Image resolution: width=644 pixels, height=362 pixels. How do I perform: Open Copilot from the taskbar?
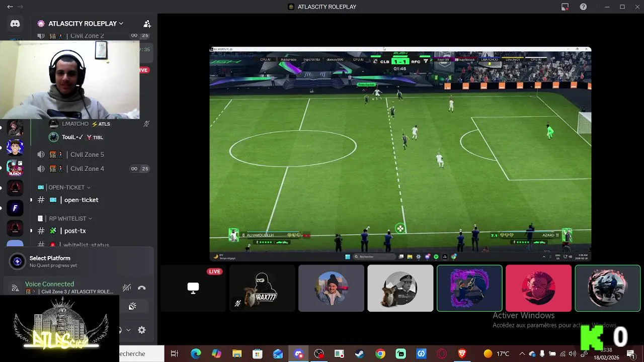[216, 353]
